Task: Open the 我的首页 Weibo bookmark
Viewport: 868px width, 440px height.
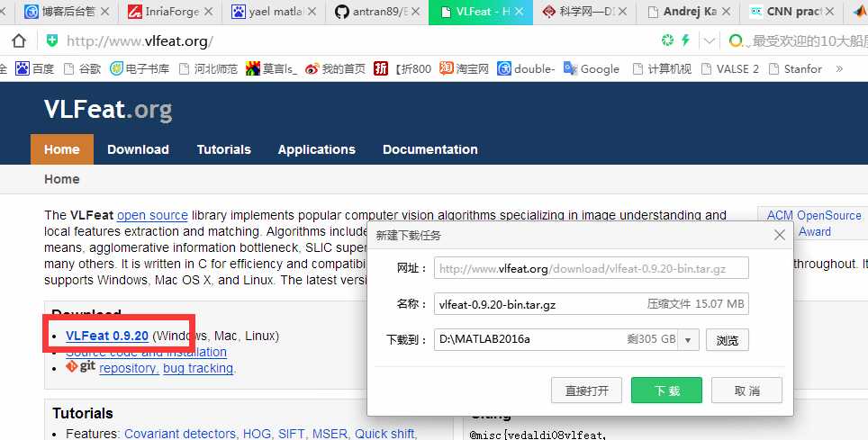Action: (336, 68)
